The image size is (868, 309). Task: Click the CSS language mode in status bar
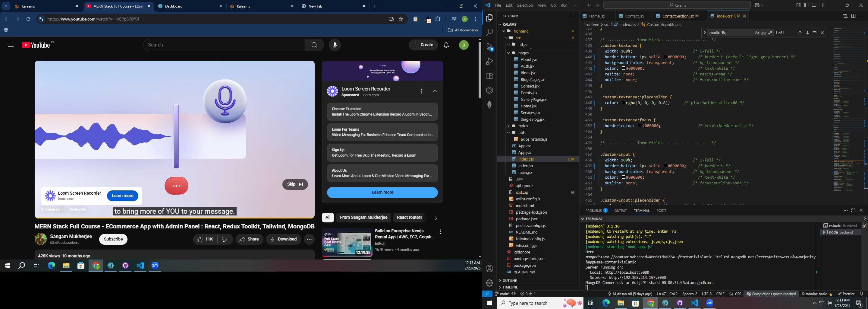[735, 294]
